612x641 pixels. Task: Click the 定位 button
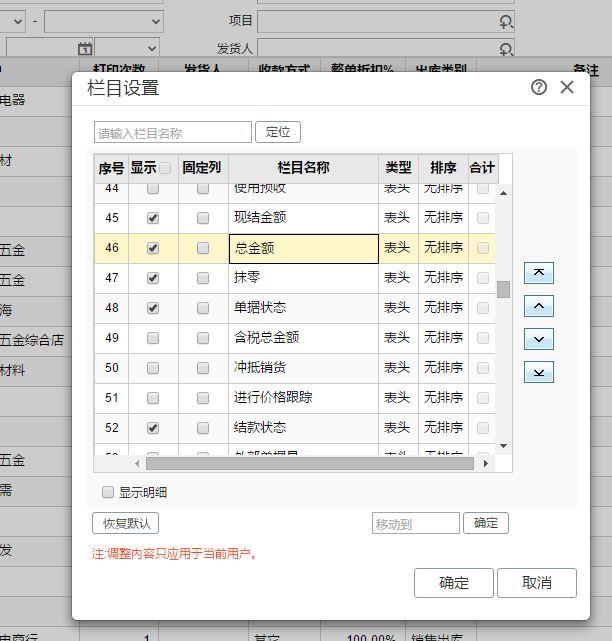tap(278, 132)
